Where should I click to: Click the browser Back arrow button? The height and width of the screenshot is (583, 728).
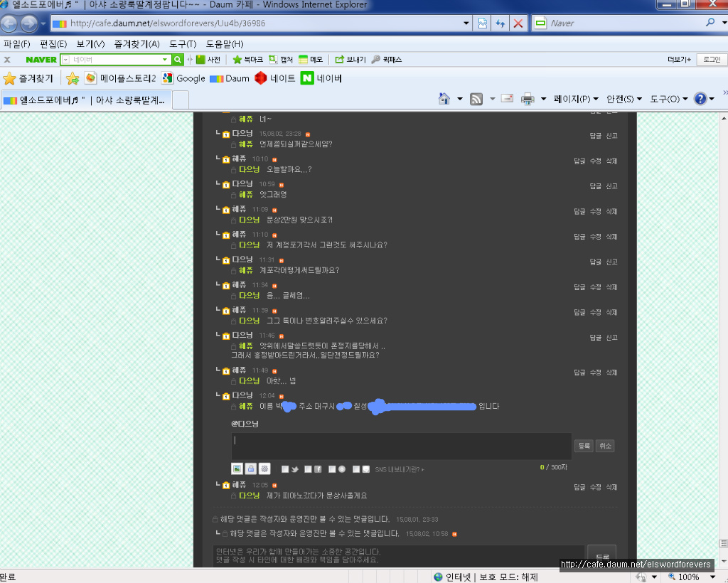coord(9,23)
